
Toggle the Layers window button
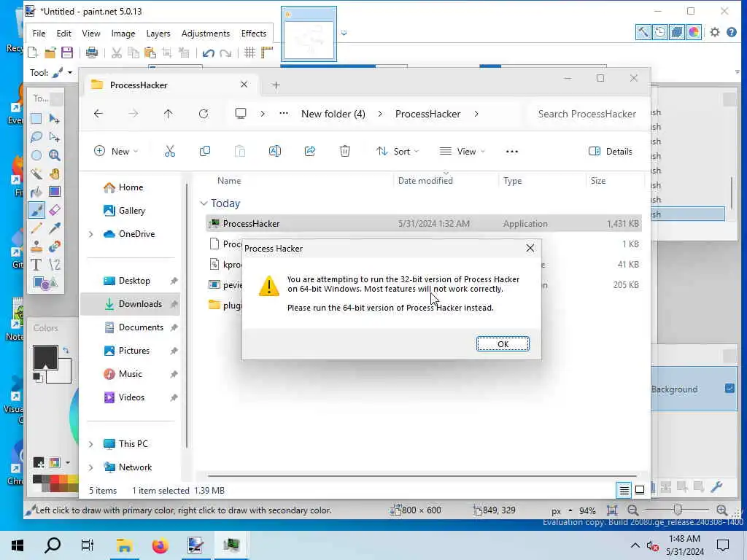tap(676, 32)
